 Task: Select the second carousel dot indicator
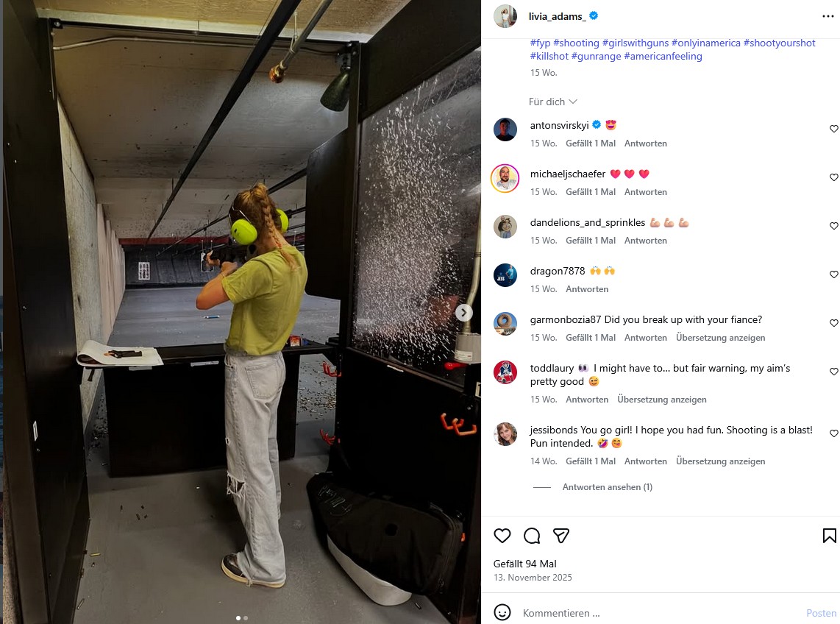coord(246,618)
